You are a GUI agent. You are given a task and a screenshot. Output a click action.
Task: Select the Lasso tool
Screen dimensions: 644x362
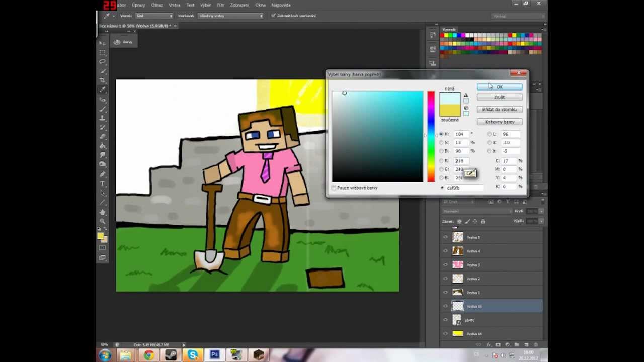[x=102, y=62]
